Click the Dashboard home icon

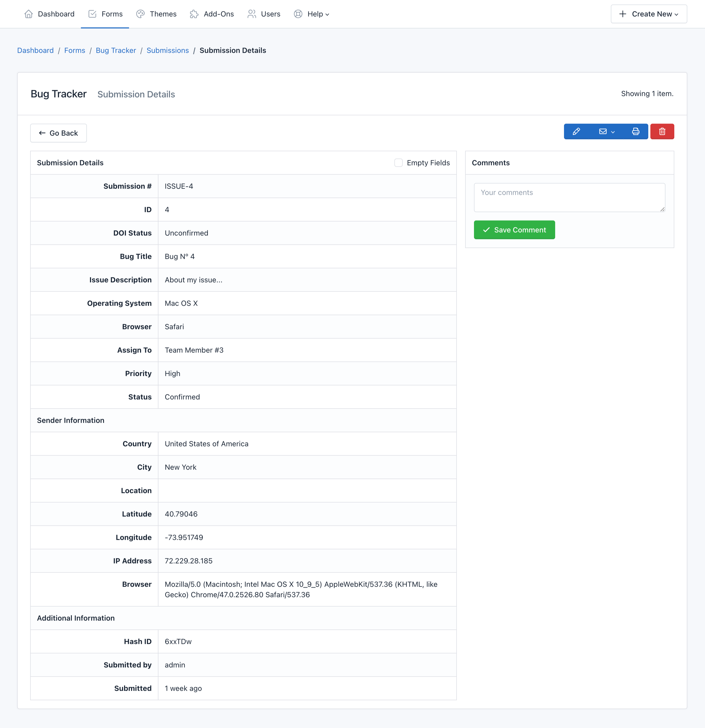coord(29,14)
